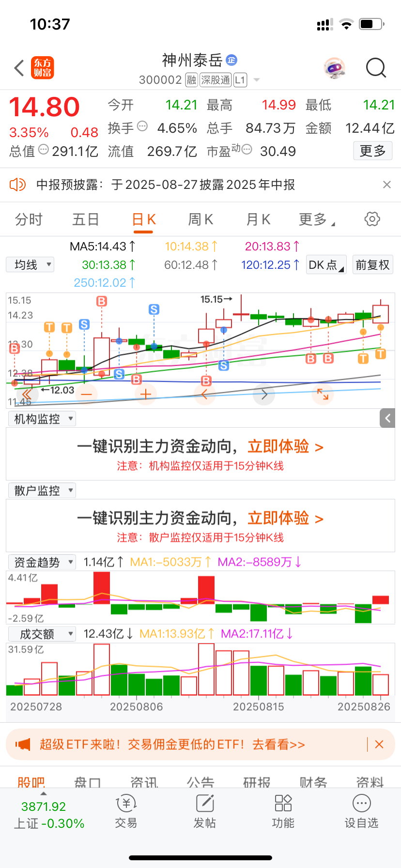
Task: Tap the 交易 trade icon
Action: tap(126, 811)
